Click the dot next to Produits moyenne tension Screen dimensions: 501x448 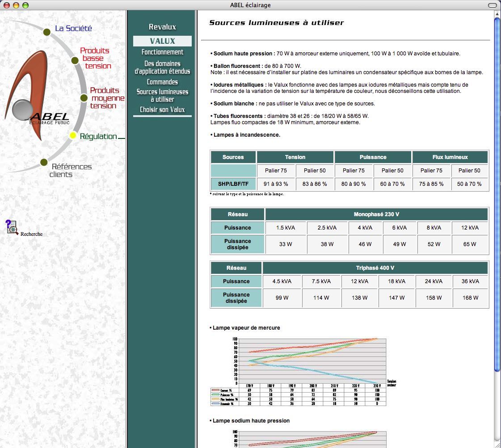[x=84, y=98]
